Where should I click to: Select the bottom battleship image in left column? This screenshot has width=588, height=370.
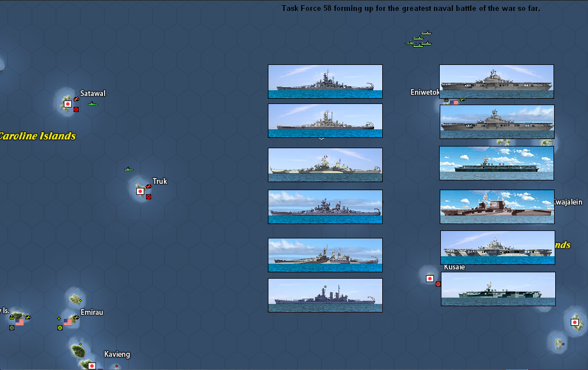click(325, 295)
